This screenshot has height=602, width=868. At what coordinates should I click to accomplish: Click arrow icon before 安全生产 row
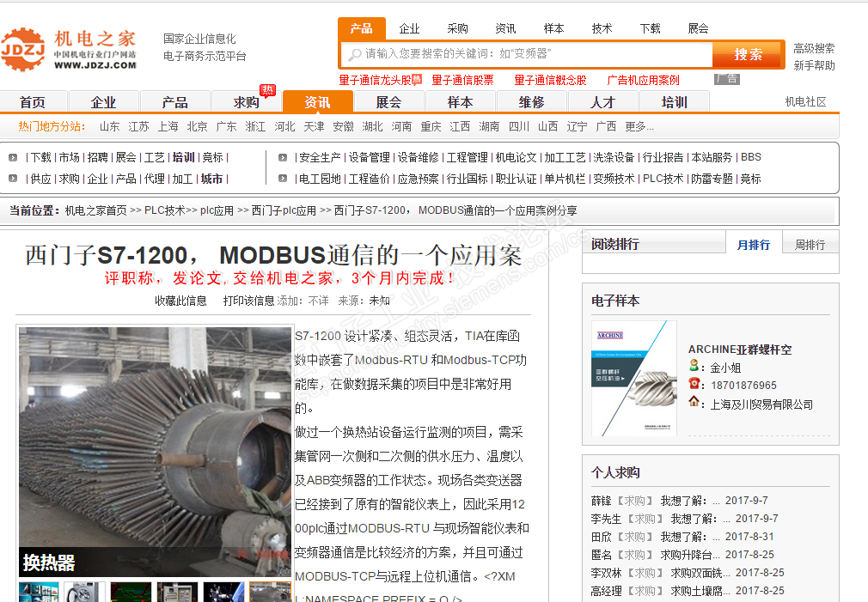point(283,158)
